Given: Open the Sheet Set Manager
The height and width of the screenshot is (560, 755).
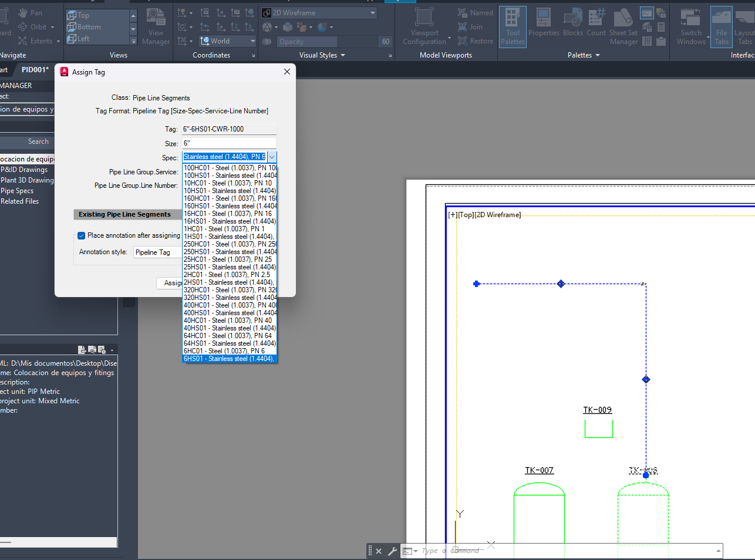Looking at the screenshot, I should [x=623, y=26].
